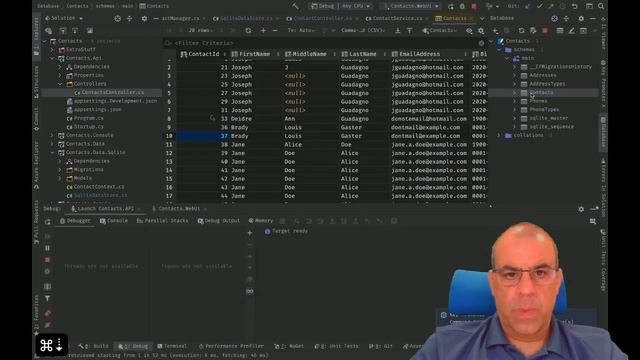Click the Git commit checkmark icon
The width and height of the screenshot is (640, 360).
(x=540, y=6)
